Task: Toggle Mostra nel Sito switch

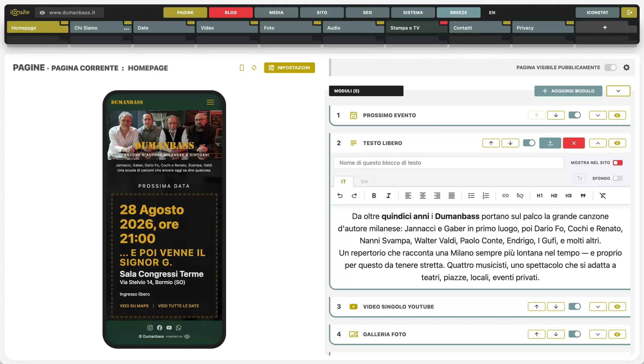Action: pyautogui.click(x=618, y=163)
